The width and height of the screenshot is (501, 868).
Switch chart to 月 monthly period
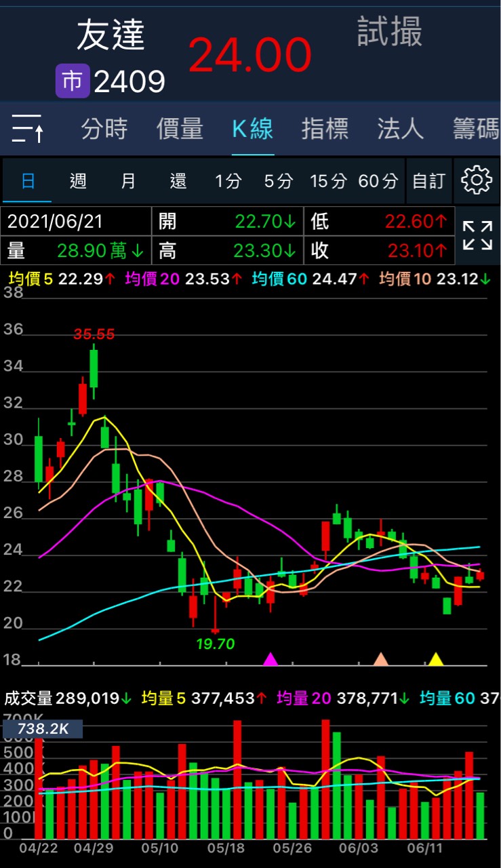point(128,181)
